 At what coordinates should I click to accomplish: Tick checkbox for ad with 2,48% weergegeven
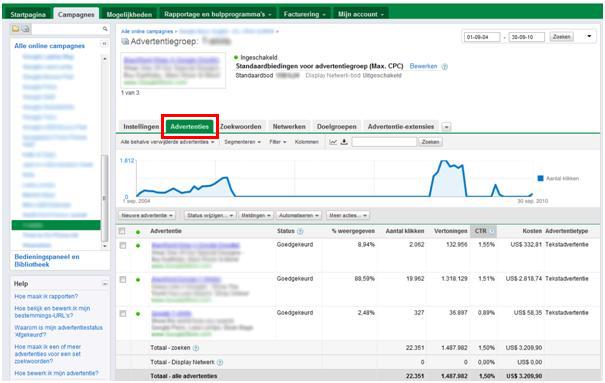pos(123,314)
